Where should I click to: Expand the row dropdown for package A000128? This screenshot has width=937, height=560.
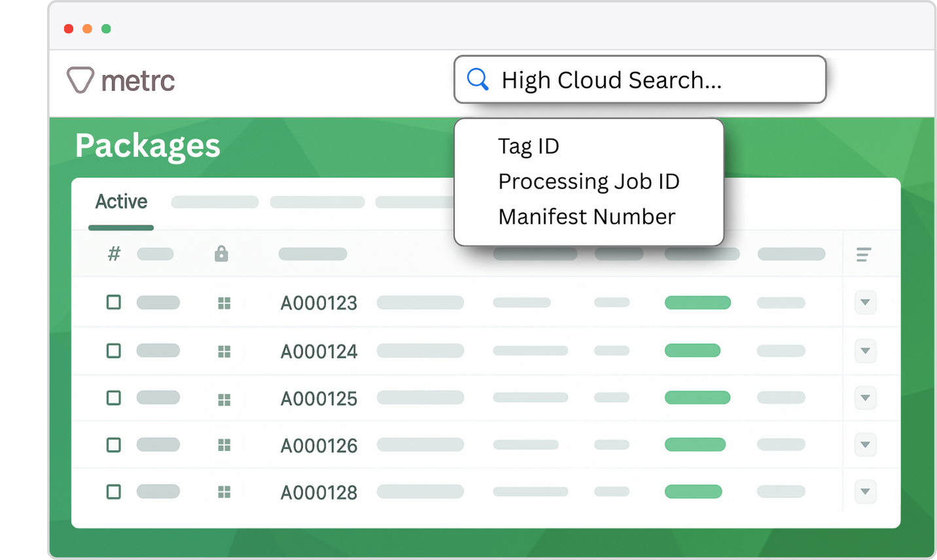pos(865,492)
